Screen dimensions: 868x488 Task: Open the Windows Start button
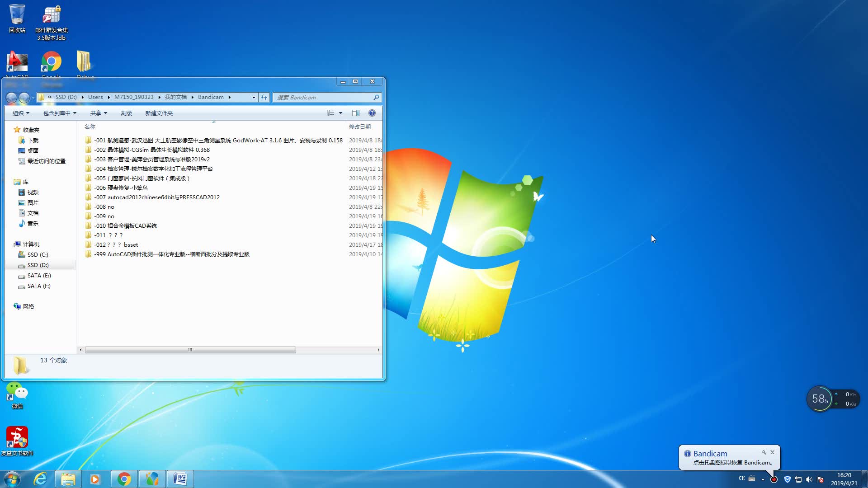[12, 479]
